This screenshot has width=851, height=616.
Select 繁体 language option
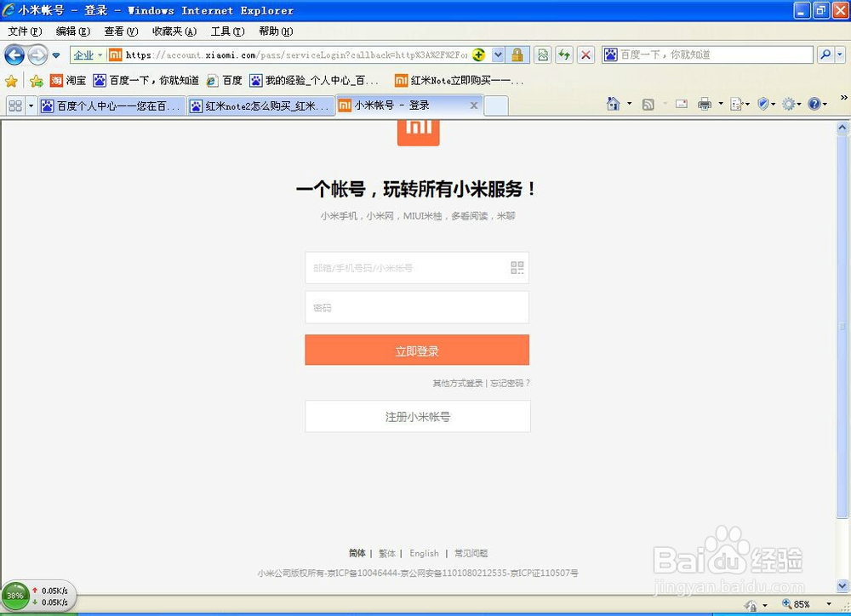click(387, 553)
